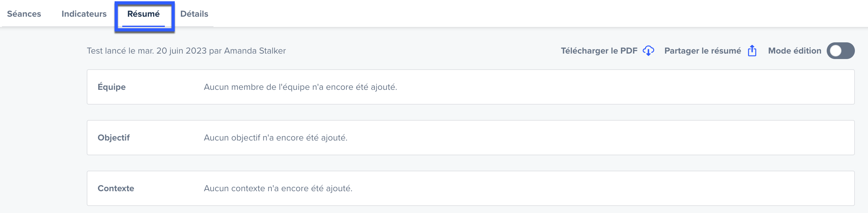Screen dimensions: 868x213
Task: Click the share résumé upload icon
Action: click(x=752, y=51)
